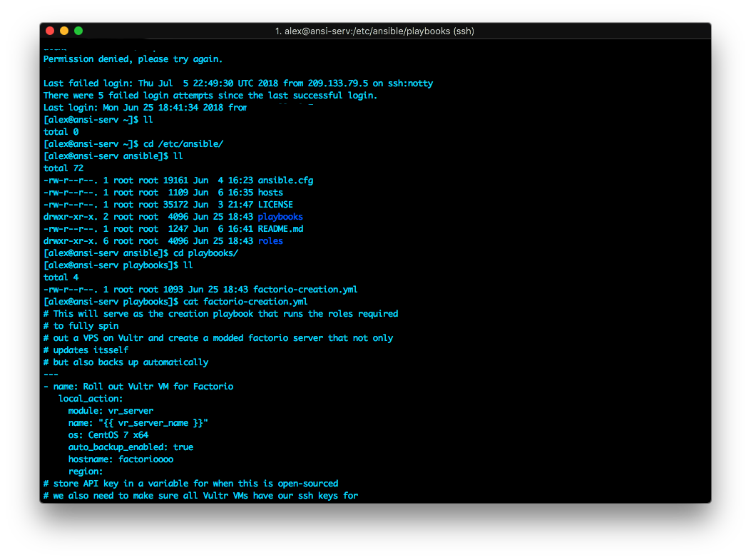Click the '{{ vr_server_name }}' variable line
This screenshot has width=751, height=560.
pyautogui.click(x=138, y=423)
